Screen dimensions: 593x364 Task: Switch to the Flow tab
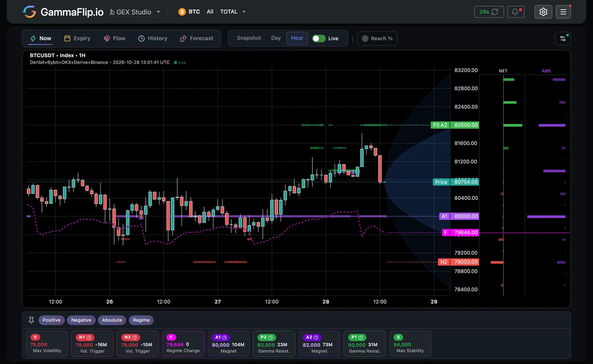115,38
